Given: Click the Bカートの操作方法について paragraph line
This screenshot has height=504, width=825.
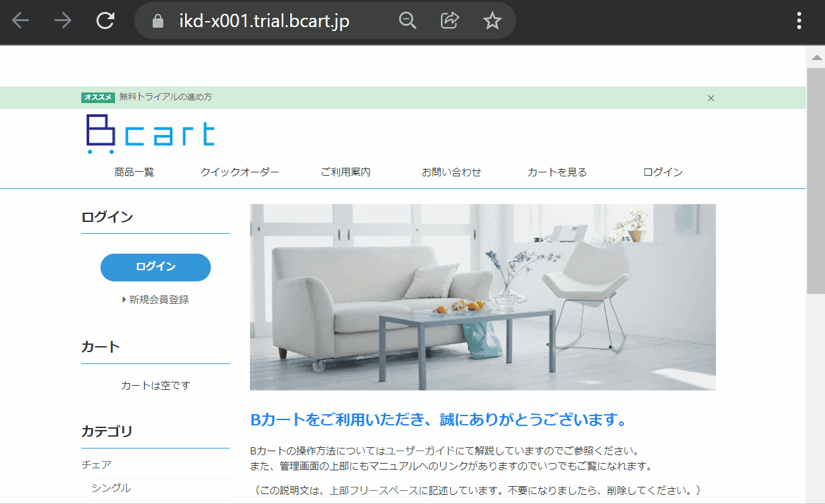Looking at the screenshot, I should point(445,450).
